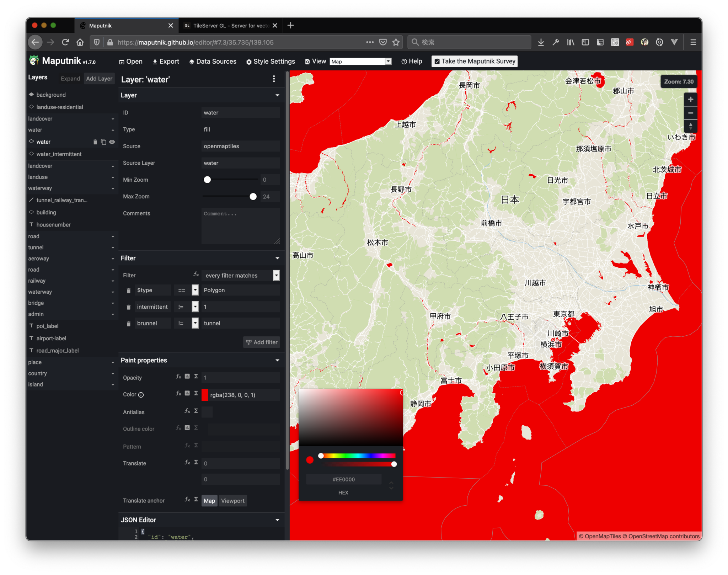Viewport: 728px width, 575px height.
Task: Pick a color on the hue slider
Action: coord(355,456)
